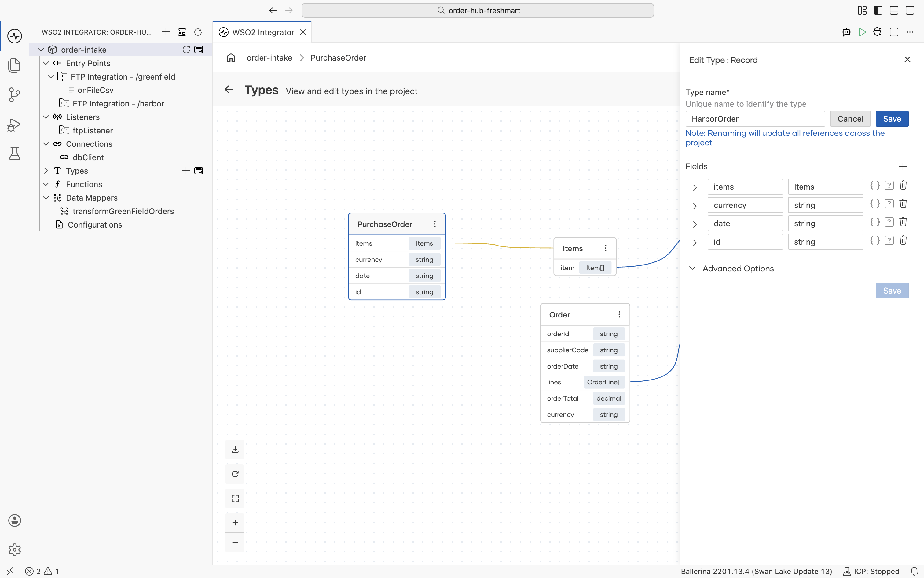Viewport: 924px width, 578px height.
Task: Delete the id field with trash icon
Action: [903, 240]
